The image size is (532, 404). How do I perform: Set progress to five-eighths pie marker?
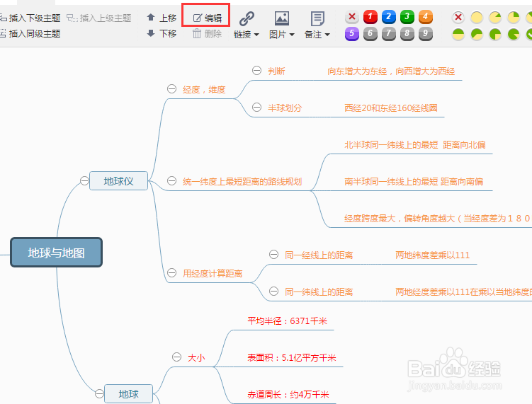point(477,34)
